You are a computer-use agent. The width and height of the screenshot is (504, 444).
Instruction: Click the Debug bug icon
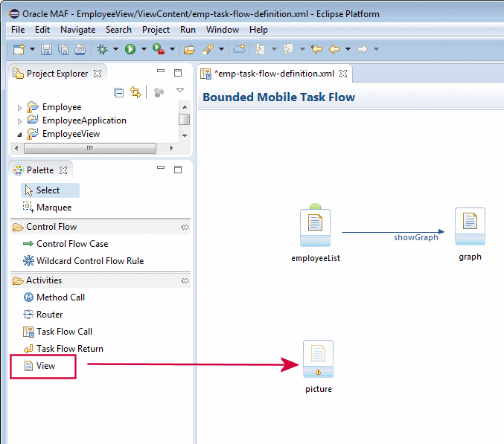(x=103, y=49)
